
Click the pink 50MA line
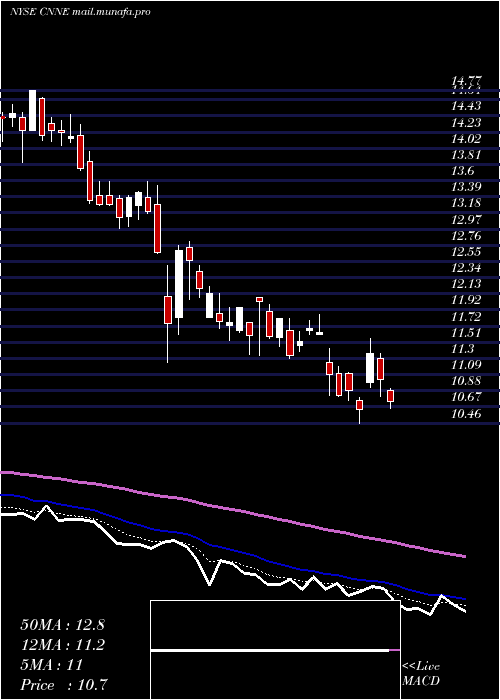pyautogui.click(x=232, y=509)
